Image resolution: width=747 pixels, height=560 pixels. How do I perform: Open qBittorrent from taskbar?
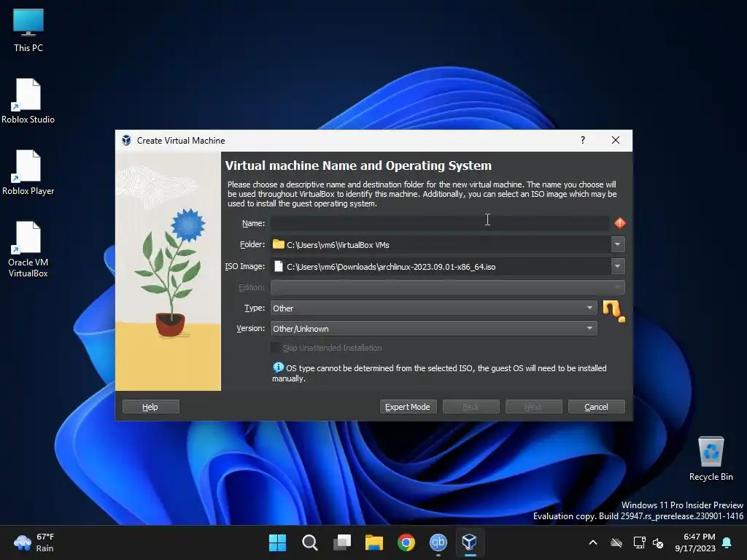click(x=438, y=542)
